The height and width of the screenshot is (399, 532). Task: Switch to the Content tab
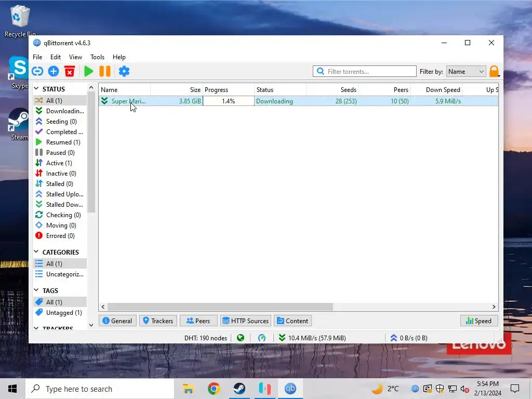coord(293,321)
